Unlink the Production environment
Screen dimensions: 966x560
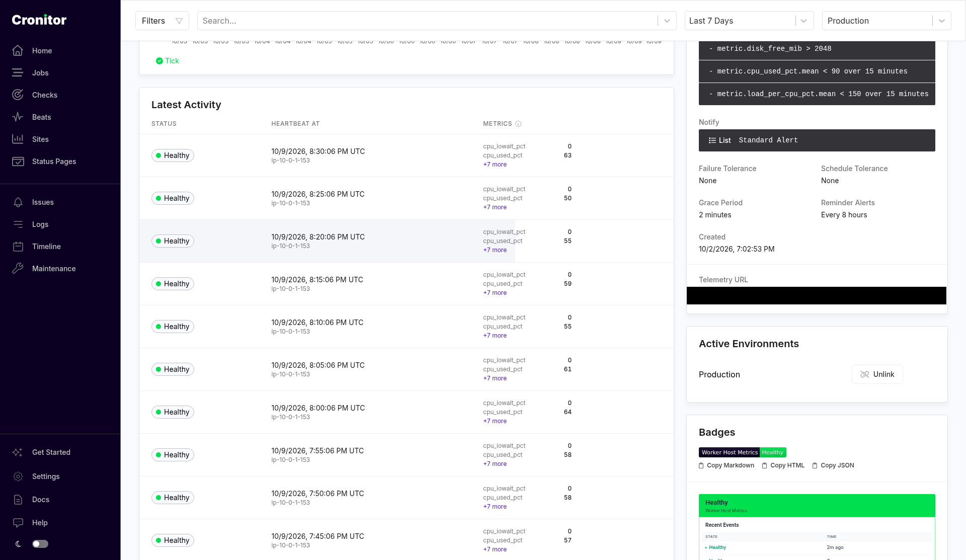click(877, 374)
